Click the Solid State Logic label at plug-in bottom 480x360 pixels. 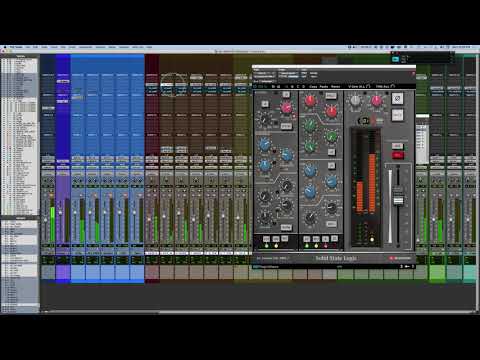[336, 258]
